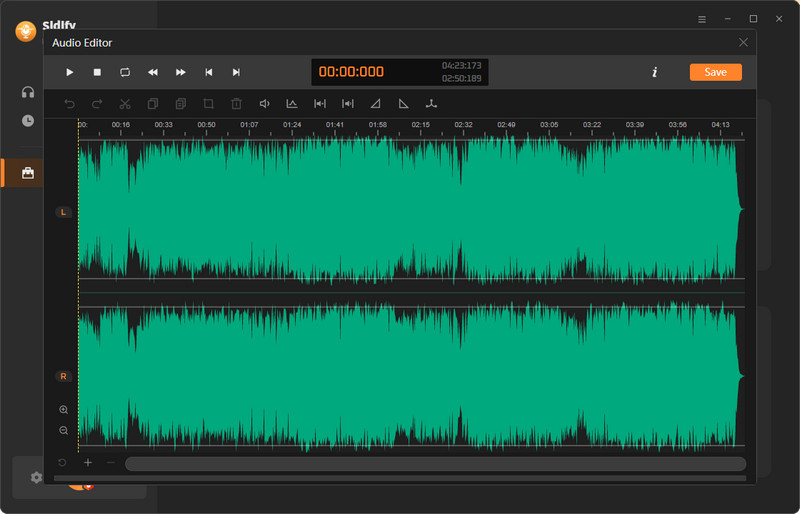This screenshot has width=800, height=514.
Task: Click the horizontal timeline scrollbar
Action: click(436, 463)
